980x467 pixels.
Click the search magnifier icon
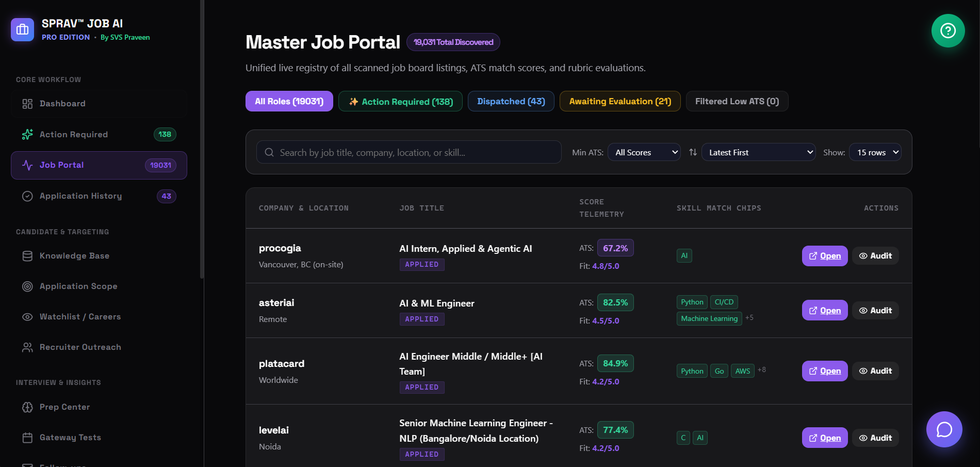tap(269, 152)
